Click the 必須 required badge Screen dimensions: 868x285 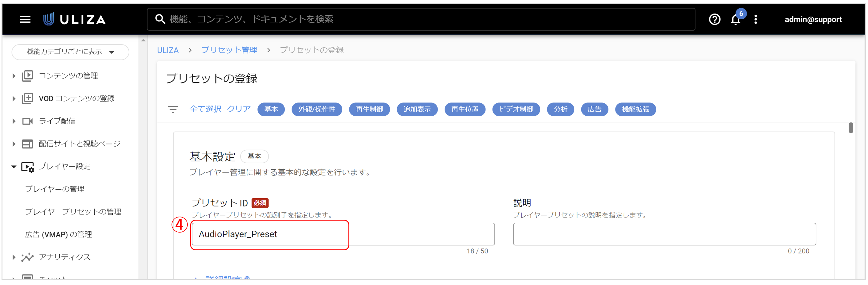(x=260, y=203)
